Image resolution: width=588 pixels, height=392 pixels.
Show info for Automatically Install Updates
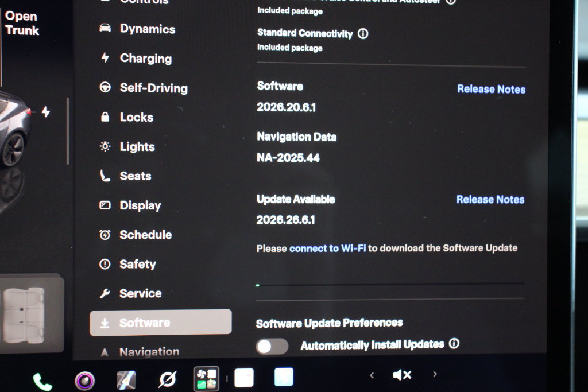tap(454, 343)
